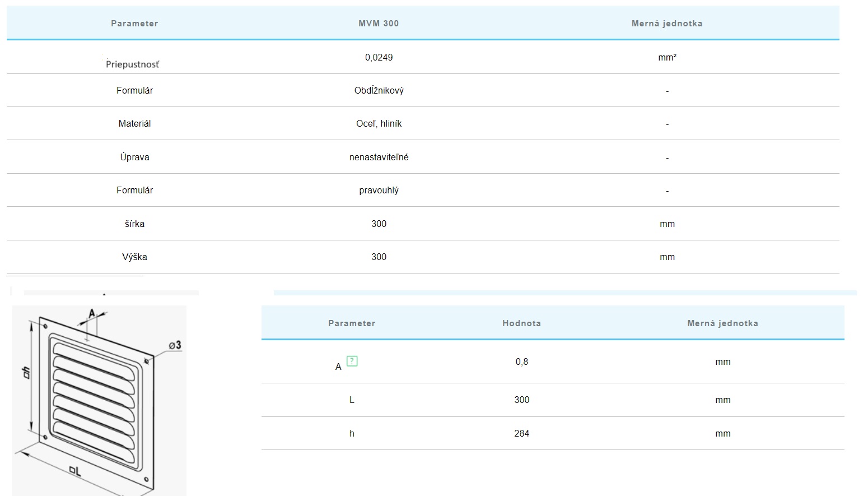This screenshot has width=868, height=496.
Task: Click the 284 value in the h row
Action: point(521,433)
